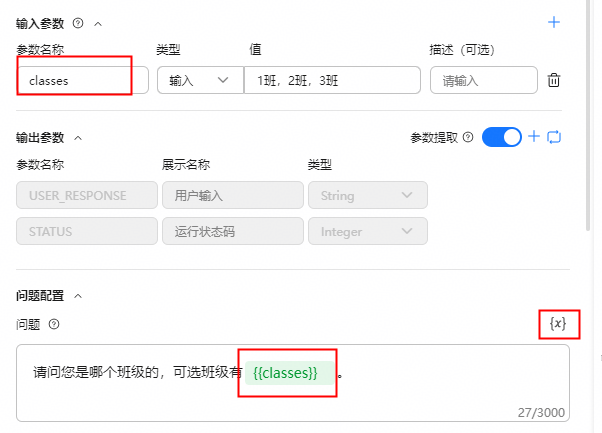Collapse the 输入参数 section
Image resolution: width=602 pixels, height=433 pixels.
(98, 24)
